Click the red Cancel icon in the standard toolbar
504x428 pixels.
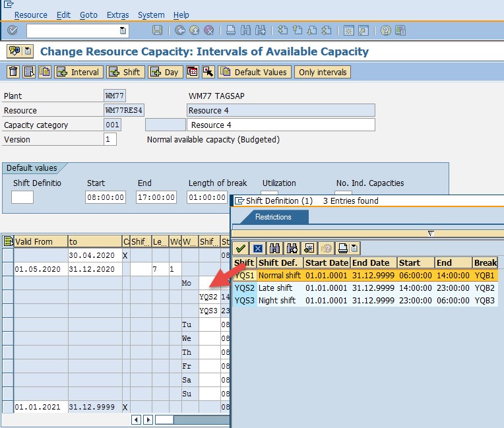click(209, 30)
